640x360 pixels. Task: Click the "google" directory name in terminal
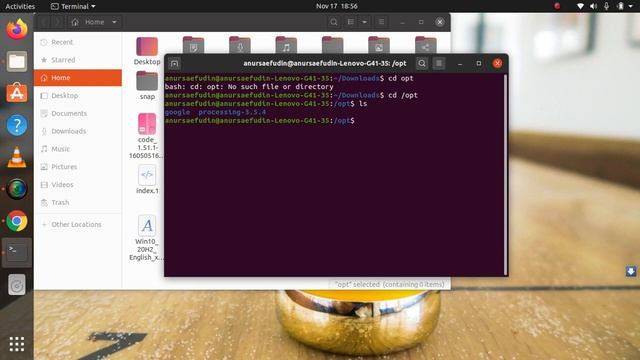point(178,112)
